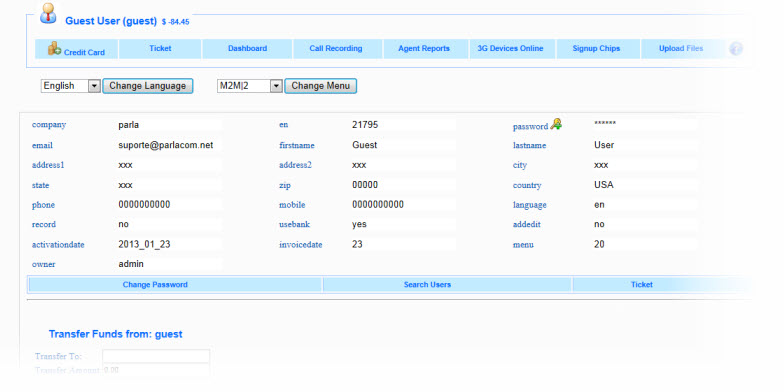This screenshot has height=392, width=784.
Task: Click state value xxx
Action: coord(126,185)
